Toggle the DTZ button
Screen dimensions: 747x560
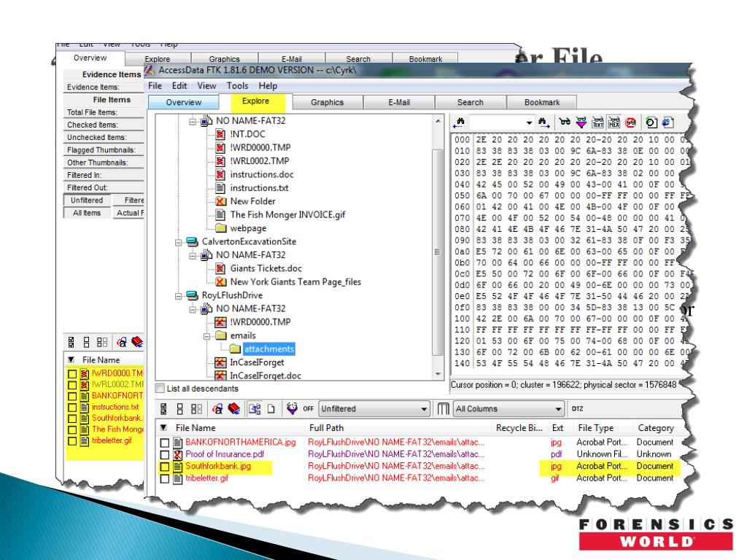(578, 408)
